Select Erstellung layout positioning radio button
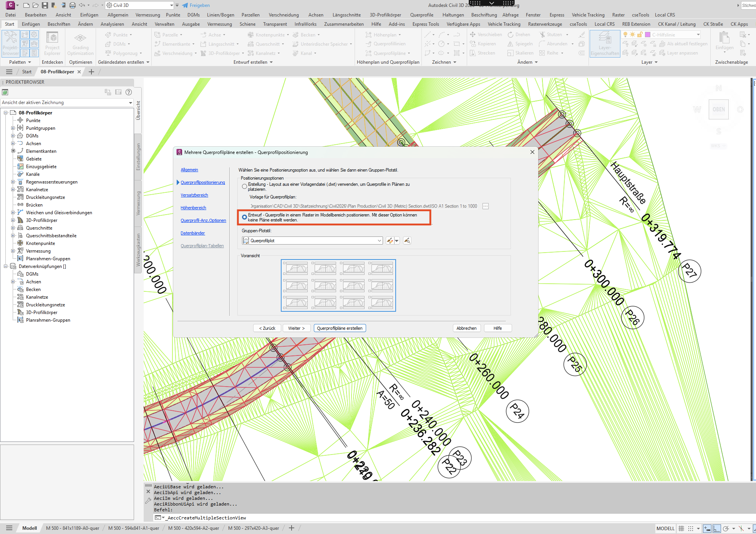756x534 pixels. coord(244,187)
